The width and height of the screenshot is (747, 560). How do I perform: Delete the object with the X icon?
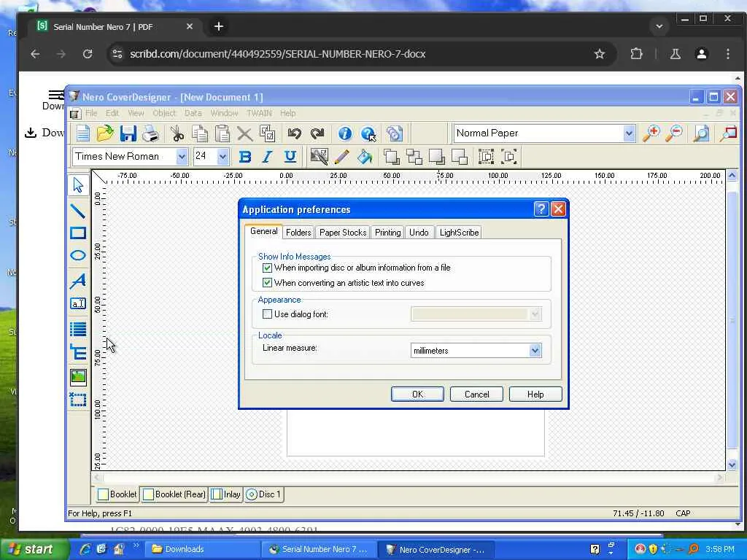tap(245, 133)
